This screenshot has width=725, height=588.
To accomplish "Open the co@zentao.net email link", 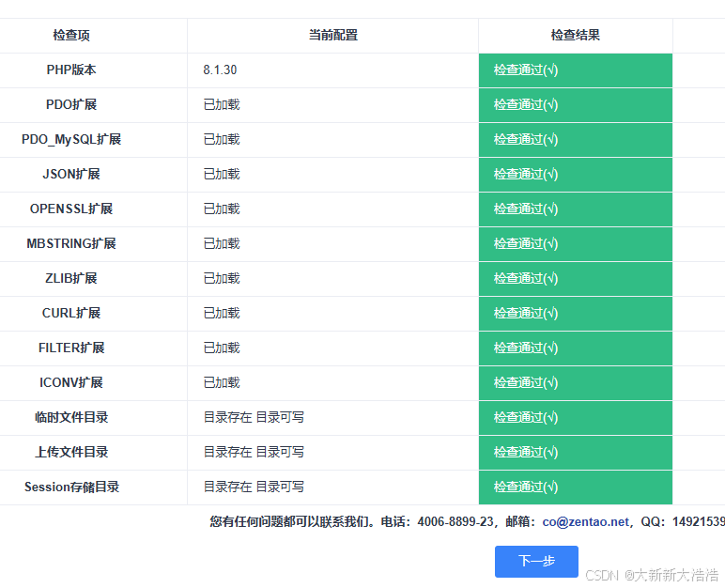I will pos(585,522).
